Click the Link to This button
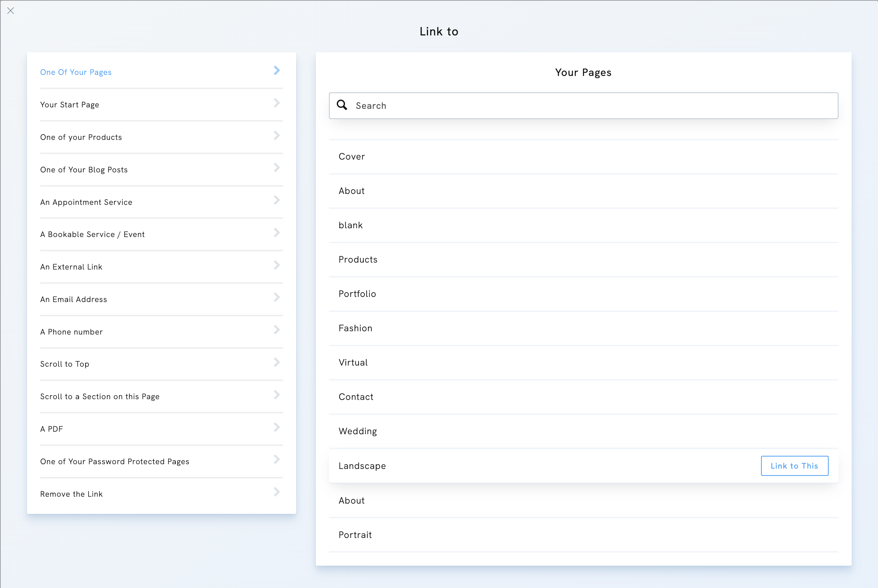Viewport: 878px width, 588px height. [x=794, y=466]
